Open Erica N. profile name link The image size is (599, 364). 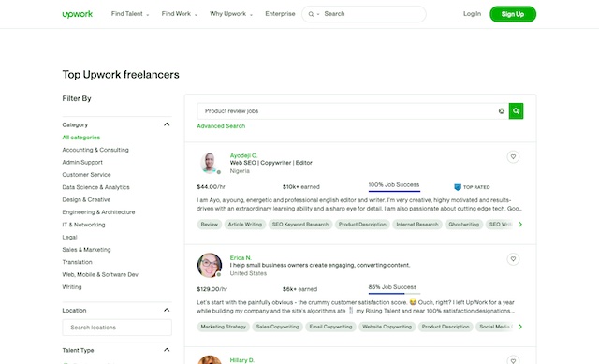[241, 258]
